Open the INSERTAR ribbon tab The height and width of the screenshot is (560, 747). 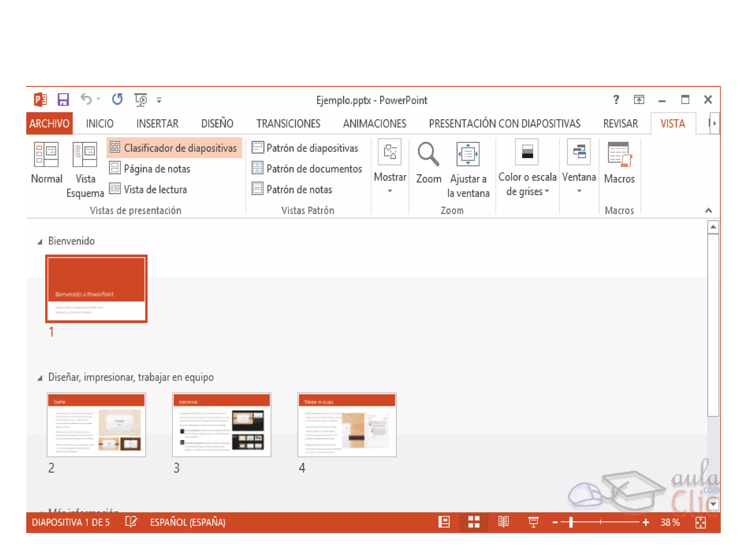[x=157, y=124]
